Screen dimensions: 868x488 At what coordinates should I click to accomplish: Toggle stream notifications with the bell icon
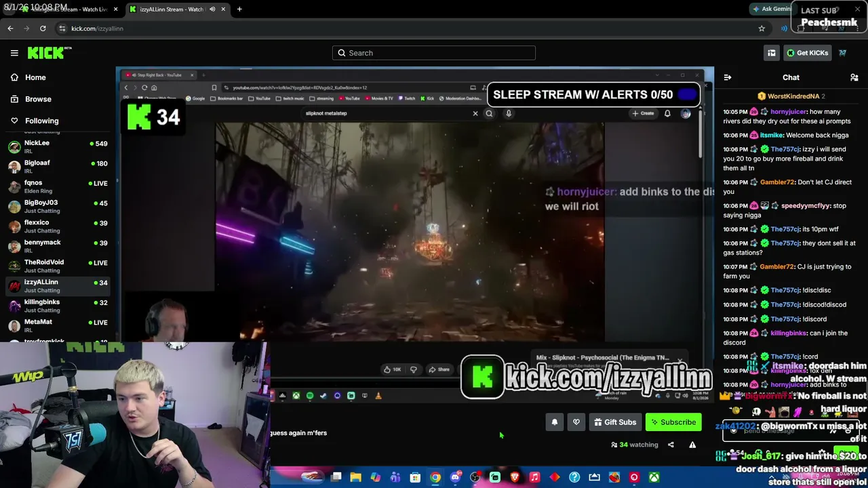click(555, 422)
